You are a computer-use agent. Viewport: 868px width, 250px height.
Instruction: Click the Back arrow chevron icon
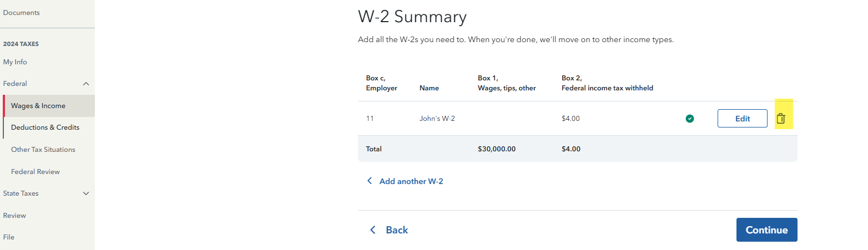(x=373, y=230)
